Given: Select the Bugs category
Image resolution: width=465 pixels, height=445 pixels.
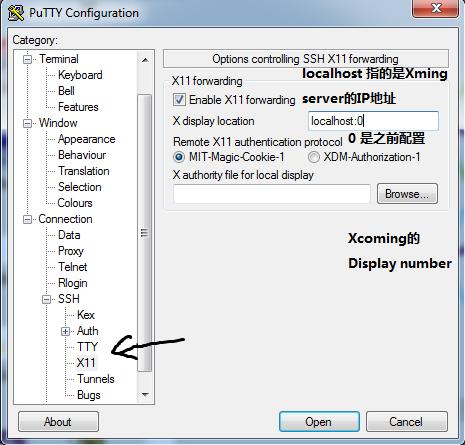Looking at the screenshot, I should (x=88, y=395).
